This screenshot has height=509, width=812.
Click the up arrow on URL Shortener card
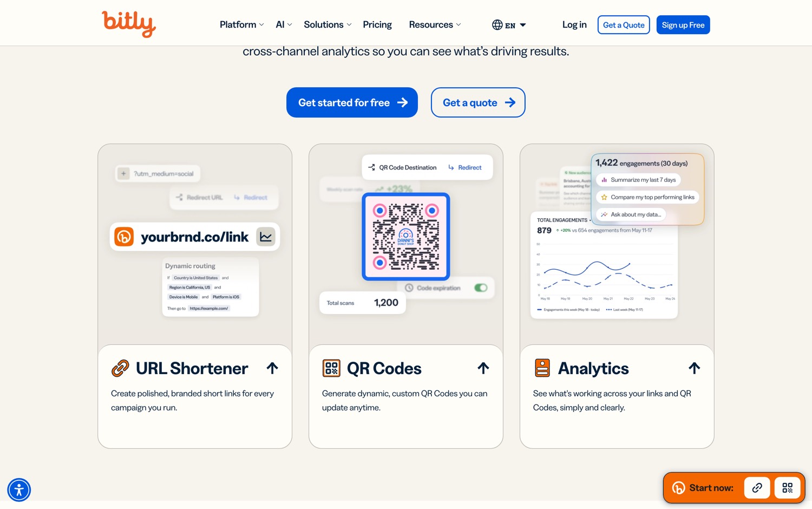(x=272, y=368)
